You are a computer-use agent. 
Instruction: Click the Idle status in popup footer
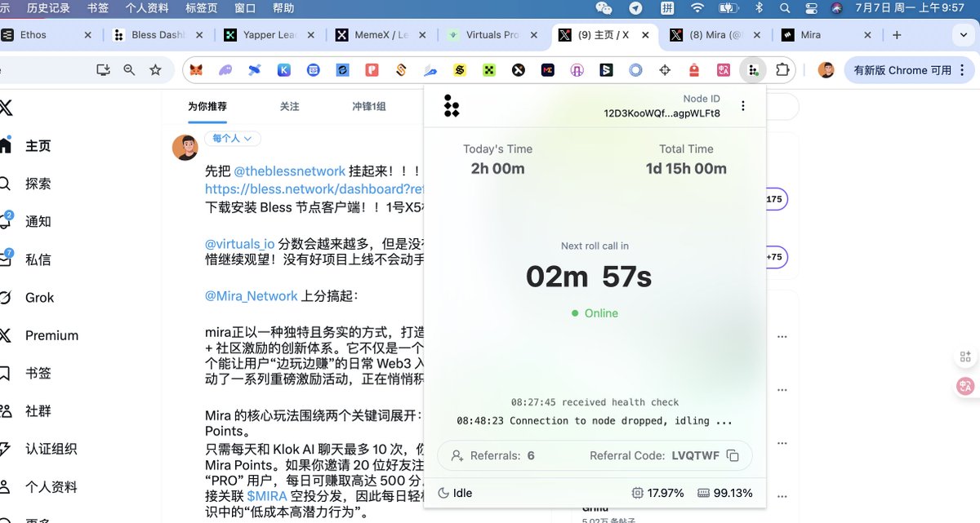click(456, 493)
